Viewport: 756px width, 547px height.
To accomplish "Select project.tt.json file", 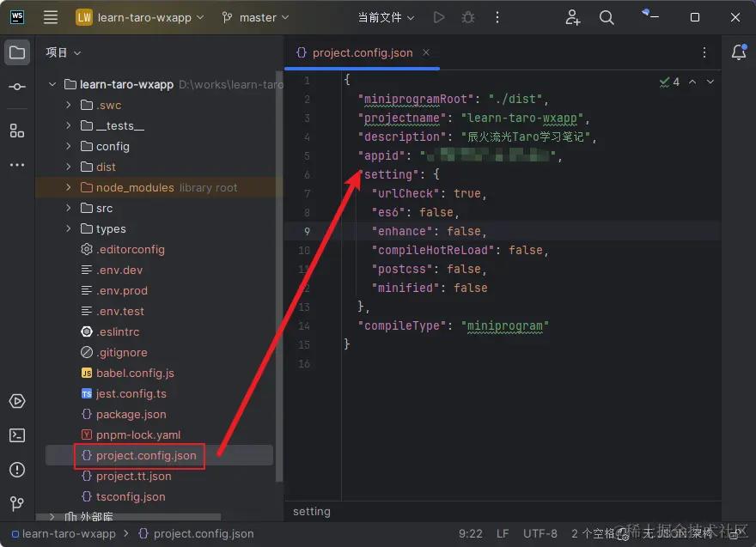I will 126,476.
